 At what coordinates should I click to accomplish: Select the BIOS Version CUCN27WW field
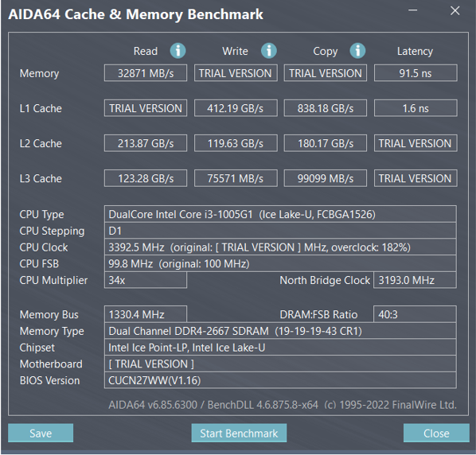[280, 380]
